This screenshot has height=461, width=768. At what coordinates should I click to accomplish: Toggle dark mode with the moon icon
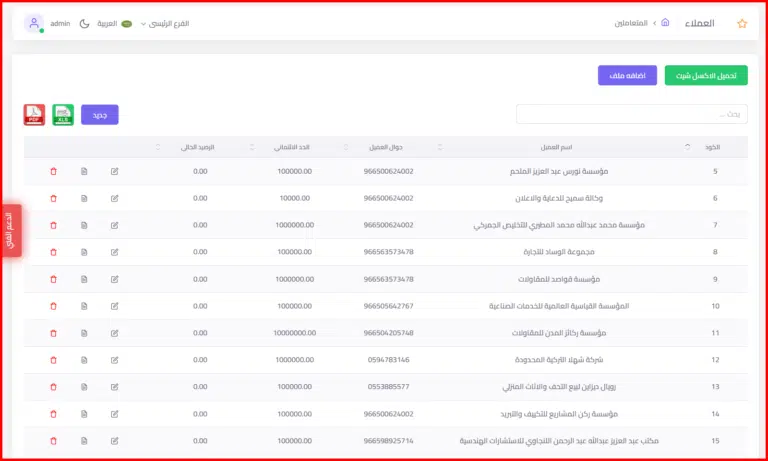84,23
